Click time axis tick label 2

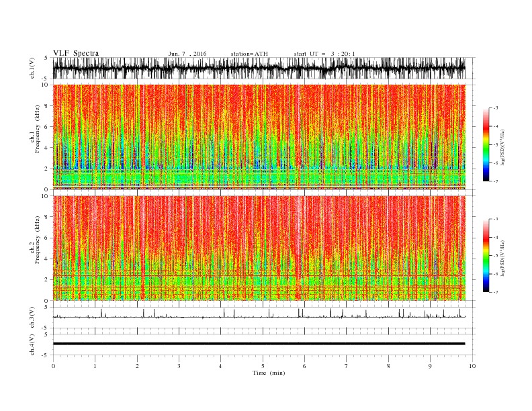137,366
